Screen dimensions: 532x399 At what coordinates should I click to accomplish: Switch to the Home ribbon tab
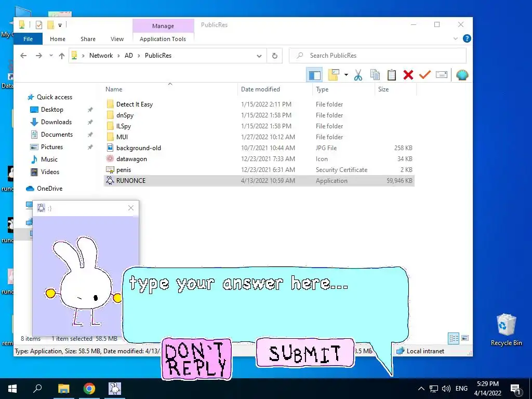[58, 39]
